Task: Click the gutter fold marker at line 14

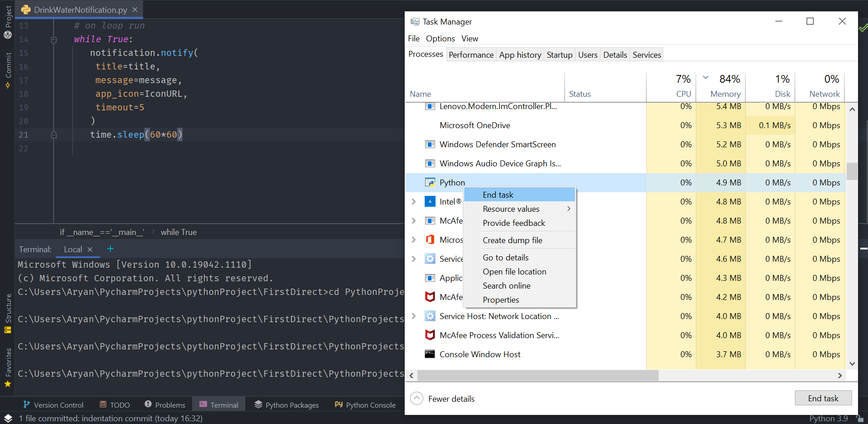Action: point(54,40)
